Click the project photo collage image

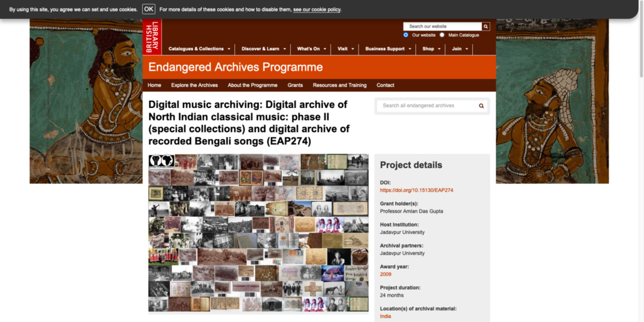coord(258,233)
